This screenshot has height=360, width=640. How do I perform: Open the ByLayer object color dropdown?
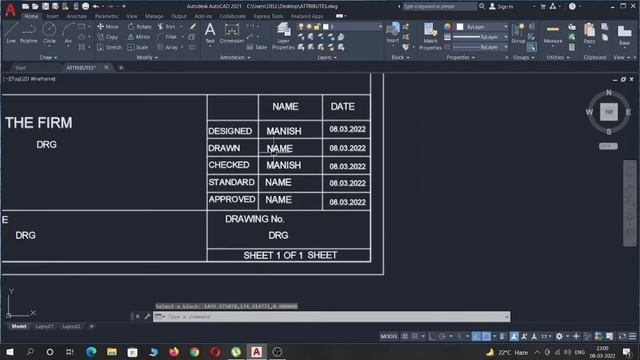482,27
